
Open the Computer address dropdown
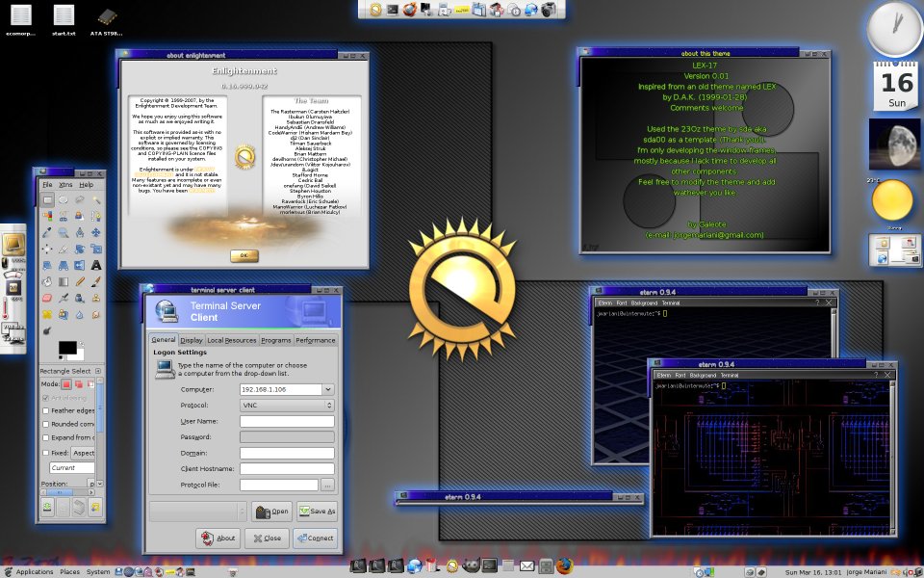coord(328,389)
